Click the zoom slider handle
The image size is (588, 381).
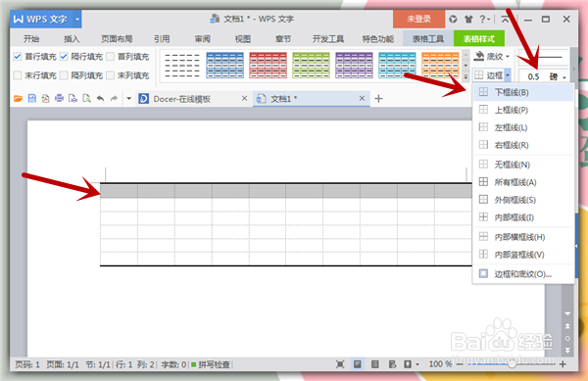coord(512,364)
